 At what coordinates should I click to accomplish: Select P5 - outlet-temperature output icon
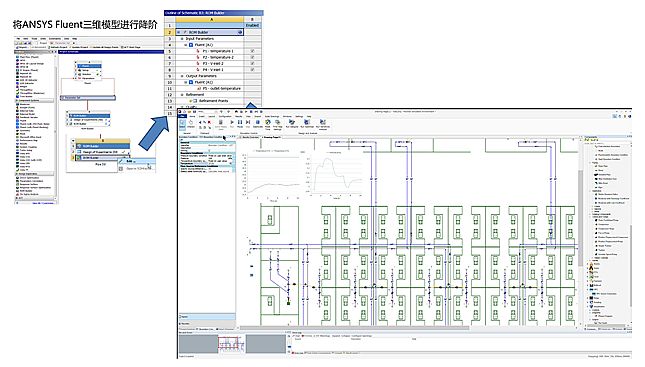click(198, 88)
